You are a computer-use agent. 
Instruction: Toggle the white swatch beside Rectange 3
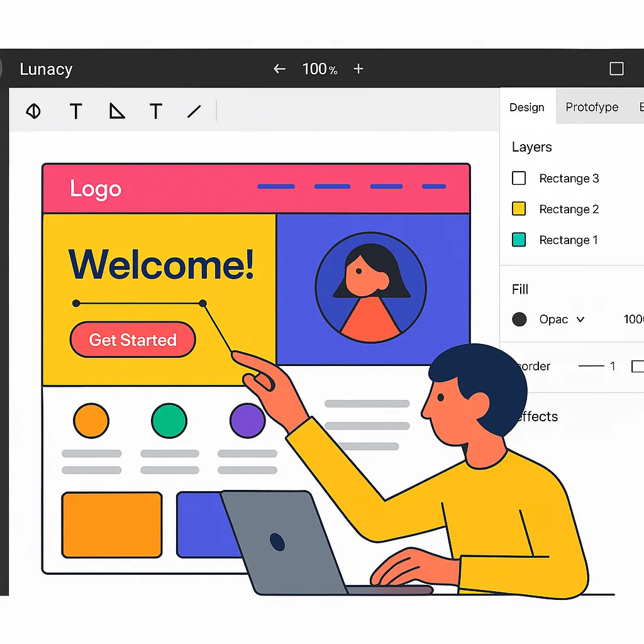point(519,178)
